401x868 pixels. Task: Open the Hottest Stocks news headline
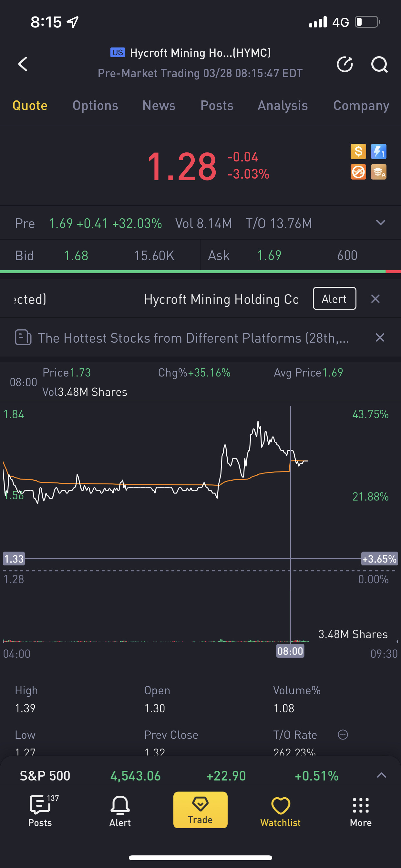pyautogui.click(x=193, y=338)
